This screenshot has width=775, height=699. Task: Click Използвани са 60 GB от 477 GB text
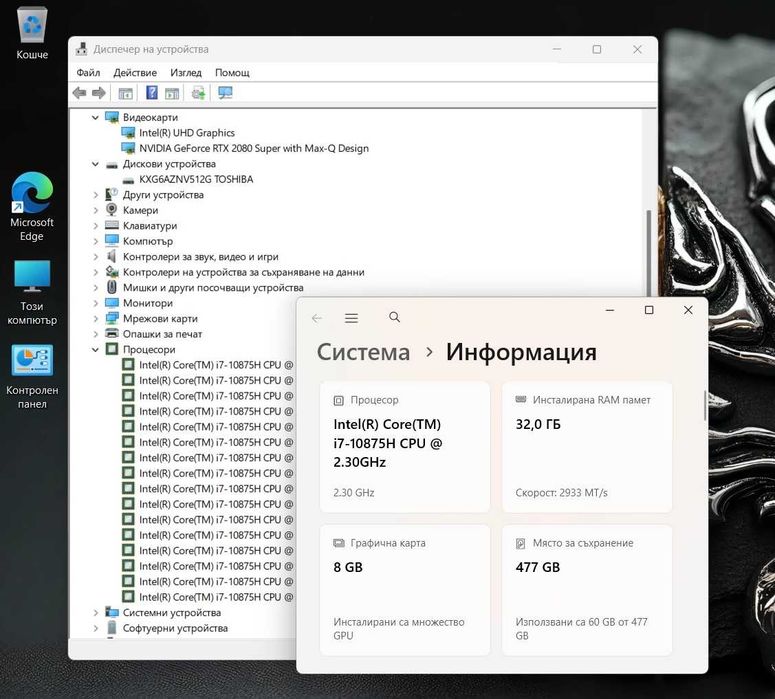tap(581, 629)
